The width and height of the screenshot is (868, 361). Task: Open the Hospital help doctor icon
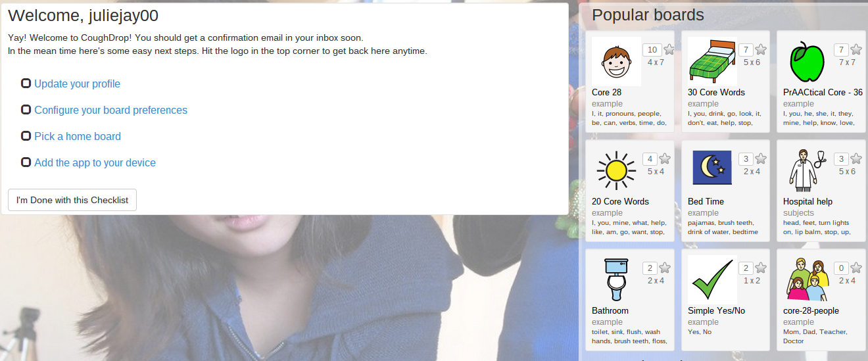(x=808, y=170)
